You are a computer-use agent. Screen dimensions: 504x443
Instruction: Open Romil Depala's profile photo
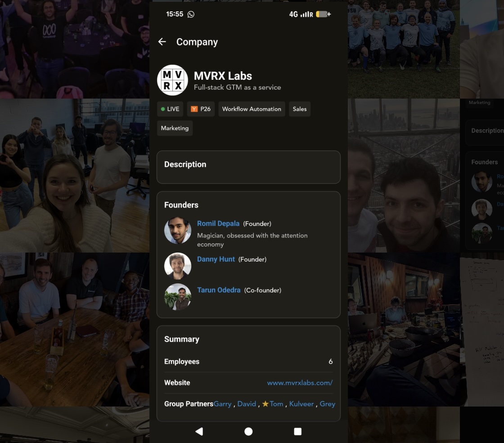pos(178,230)
